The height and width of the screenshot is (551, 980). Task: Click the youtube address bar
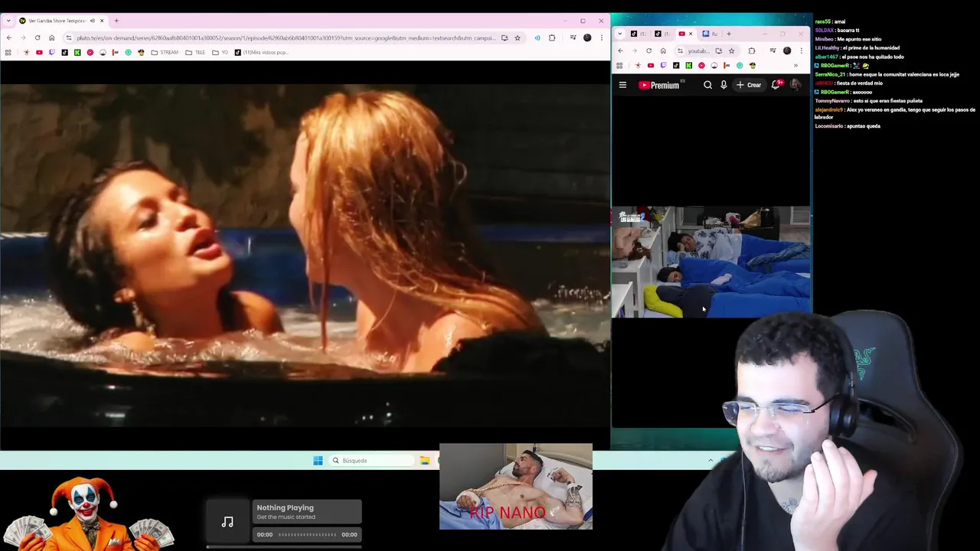click(x=698, y=51)
